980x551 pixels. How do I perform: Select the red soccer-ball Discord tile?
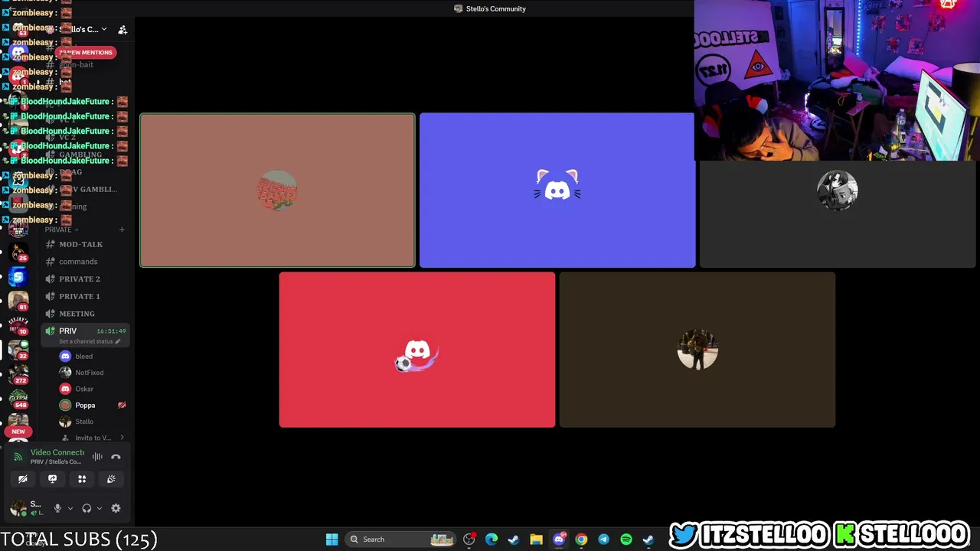click(417, 350)
